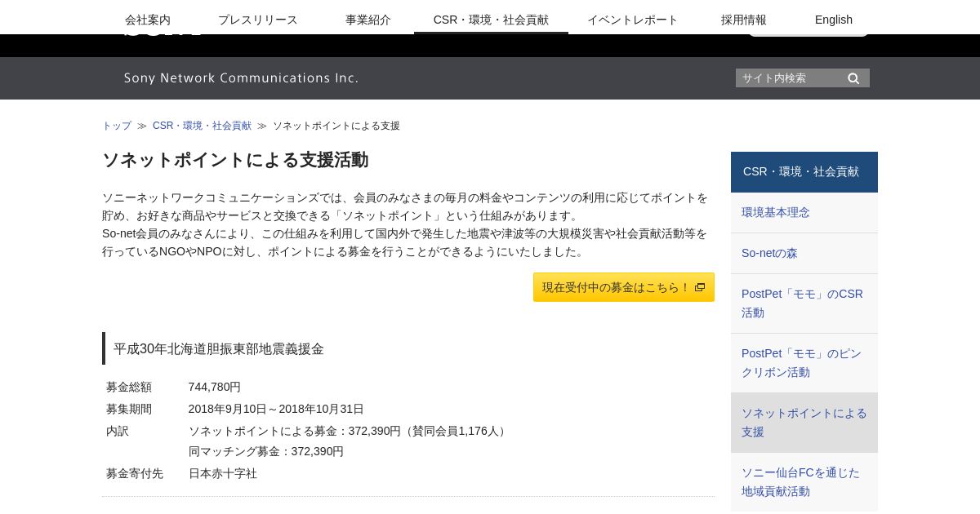980x514 pixels.
Task: Switch the site language to English
Action: click(834, 20)
